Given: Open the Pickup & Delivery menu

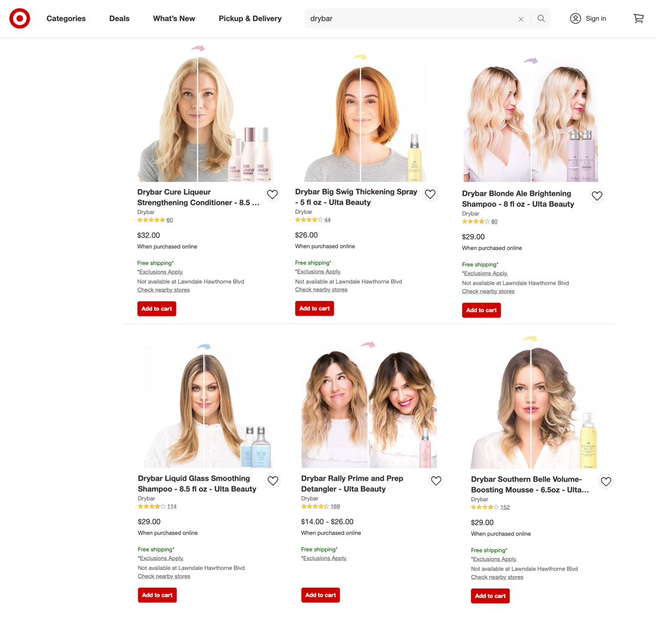Looking at the screenshot, I should [250, 18].
